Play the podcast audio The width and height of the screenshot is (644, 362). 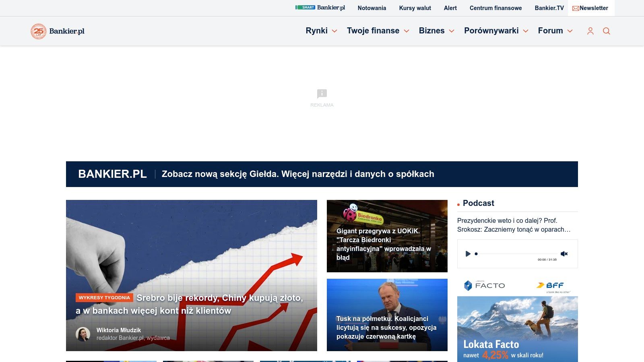point(468,254)
